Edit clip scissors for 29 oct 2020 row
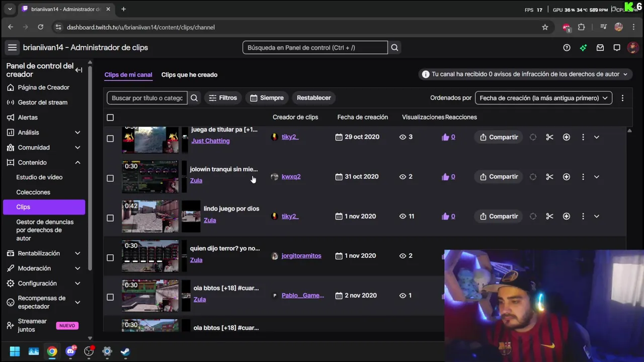The width and height of the screenshot is (644, 362). pos(549,137)
